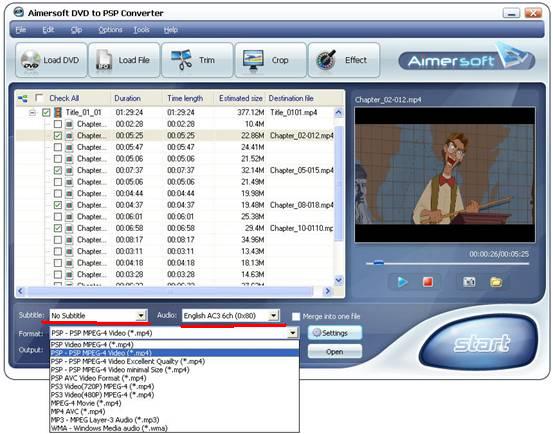Click the Open output button
553x434 pixels.
pyautogui.click(x=335, y=352)
